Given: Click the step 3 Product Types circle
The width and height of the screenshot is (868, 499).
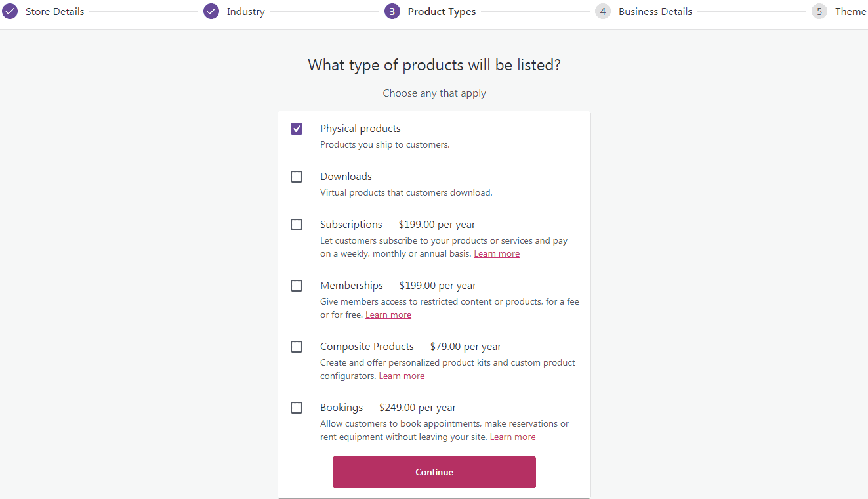Looking at the screenshot, I should [x=392, y=12].
